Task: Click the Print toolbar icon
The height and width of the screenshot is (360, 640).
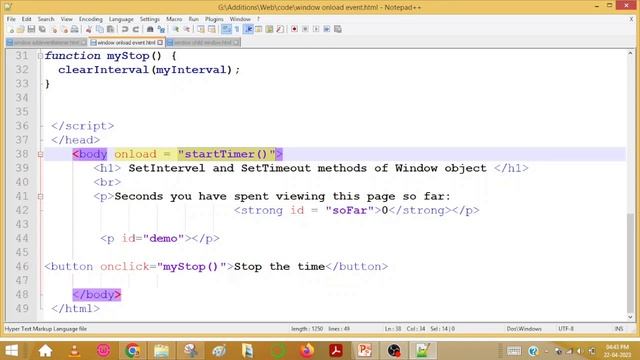Action: tap(75, 29)
